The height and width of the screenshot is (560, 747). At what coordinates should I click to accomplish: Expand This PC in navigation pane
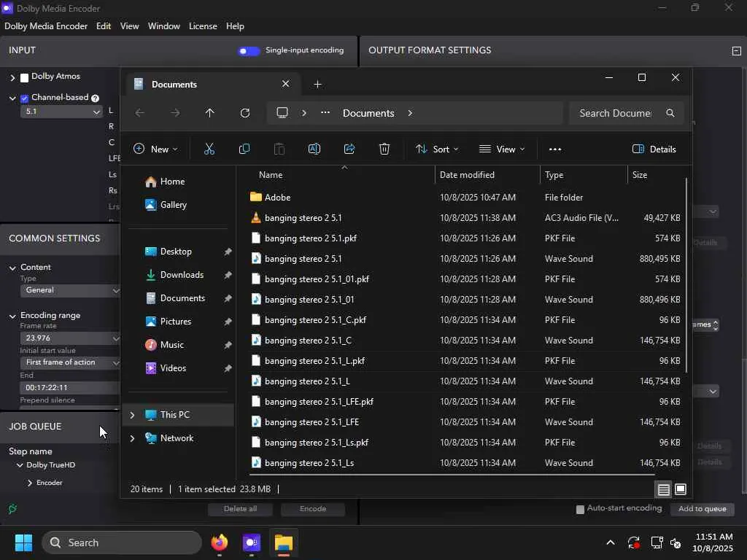[x=132, y=415]
